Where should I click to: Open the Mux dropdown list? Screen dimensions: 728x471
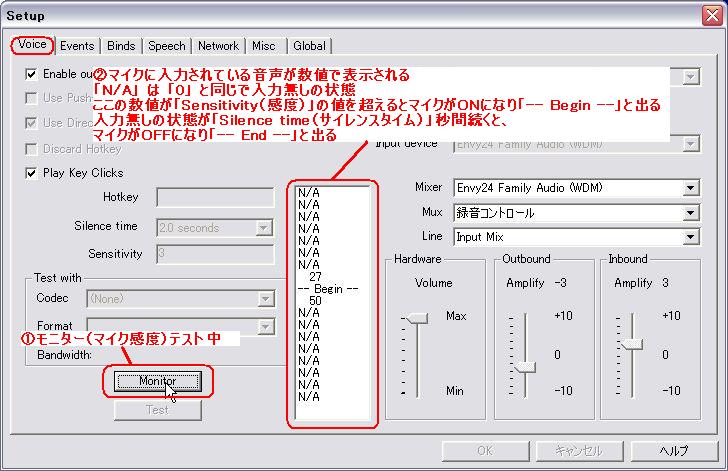point(691,212)
